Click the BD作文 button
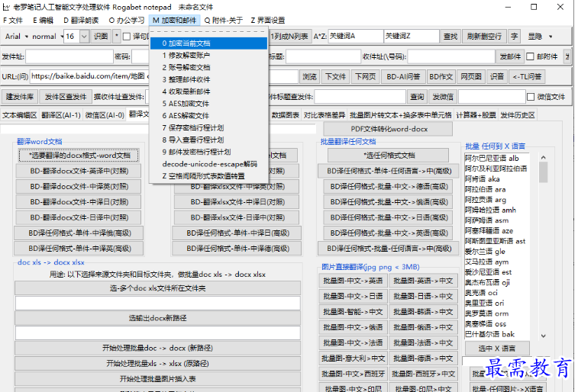This screenshot has width=578, height=392. [x=441, y=76]
